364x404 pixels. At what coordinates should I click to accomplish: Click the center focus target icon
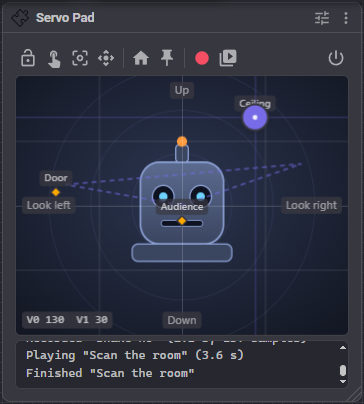80,58
